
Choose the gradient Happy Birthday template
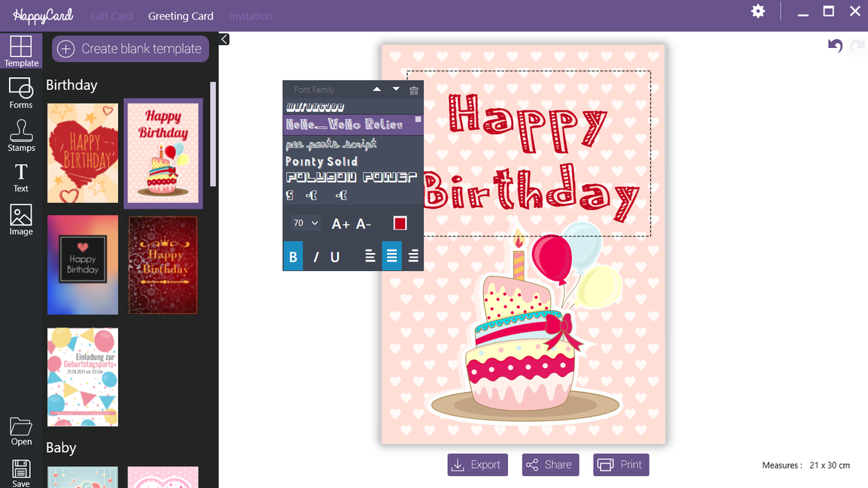[83, 265]
